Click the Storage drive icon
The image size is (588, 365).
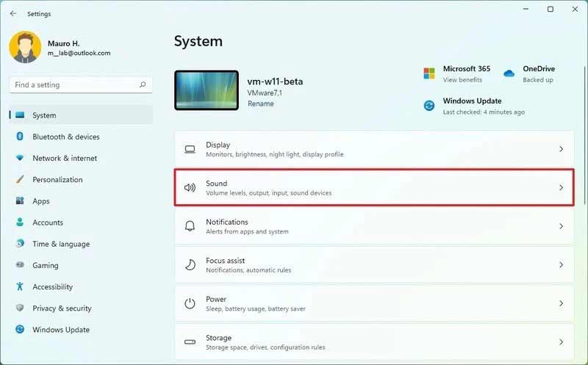pyautogui.click(x=190, y=341)
